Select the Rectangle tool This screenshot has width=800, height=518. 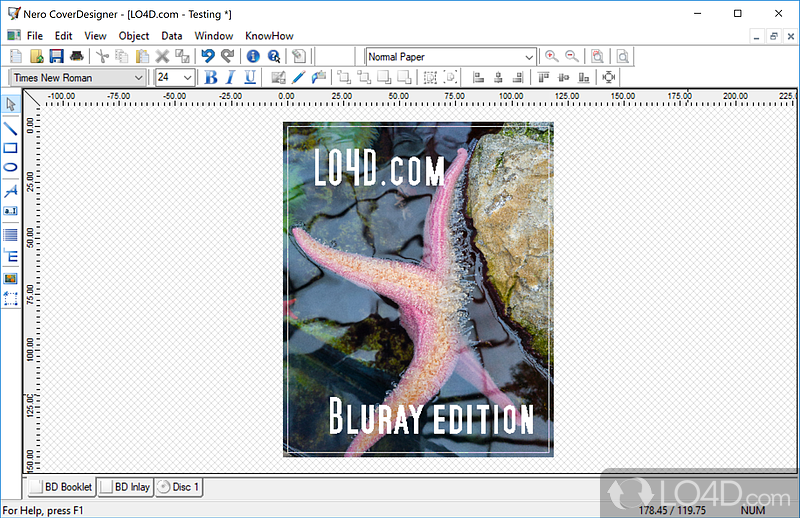click(x=11, y=148)
